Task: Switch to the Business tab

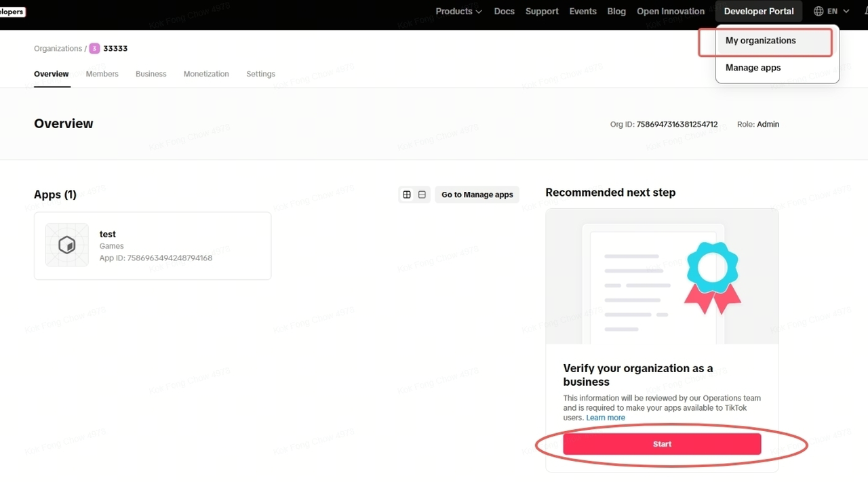Action: (151, 74)
